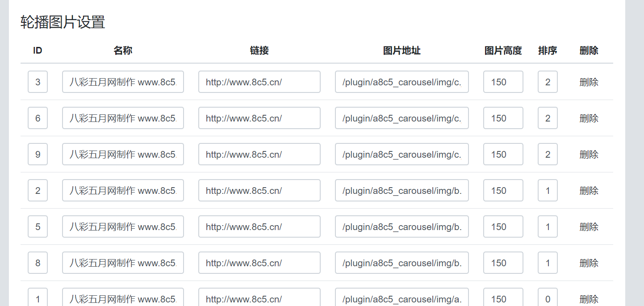The width and height of the screenshot is (644, 306).
Task: Edit the name field in row ID 5
Action: [123, 226]
